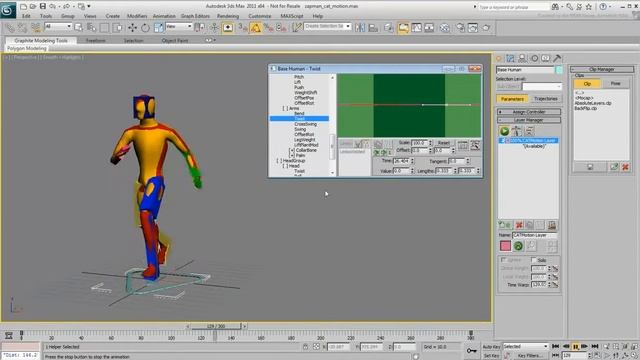640x360 pixels.
Task: Select the Move transform tool
Action: pyautogui.click(x=133, y=28)
